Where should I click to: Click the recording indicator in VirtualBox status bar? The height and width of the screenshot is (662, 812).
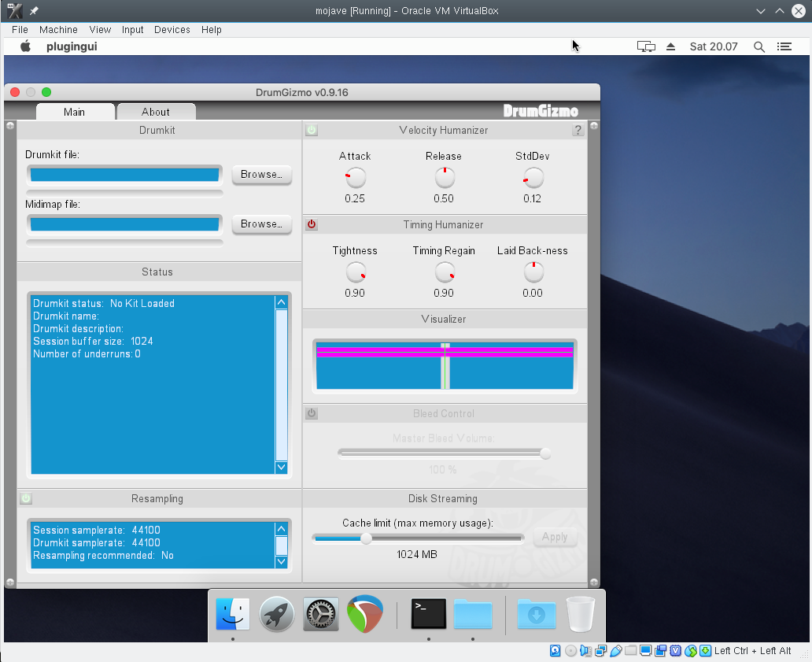click(x=661, y=651)
